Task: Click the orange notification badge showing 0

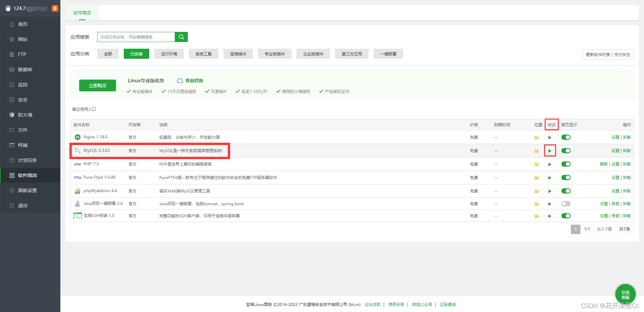Action: (55, 8)
